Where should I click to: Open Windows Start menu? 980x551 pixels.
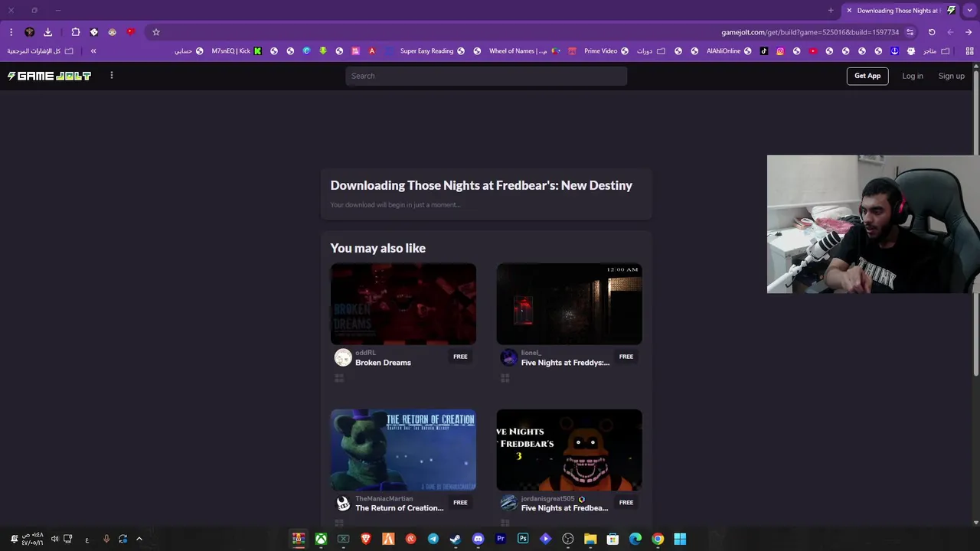point(680,539)
